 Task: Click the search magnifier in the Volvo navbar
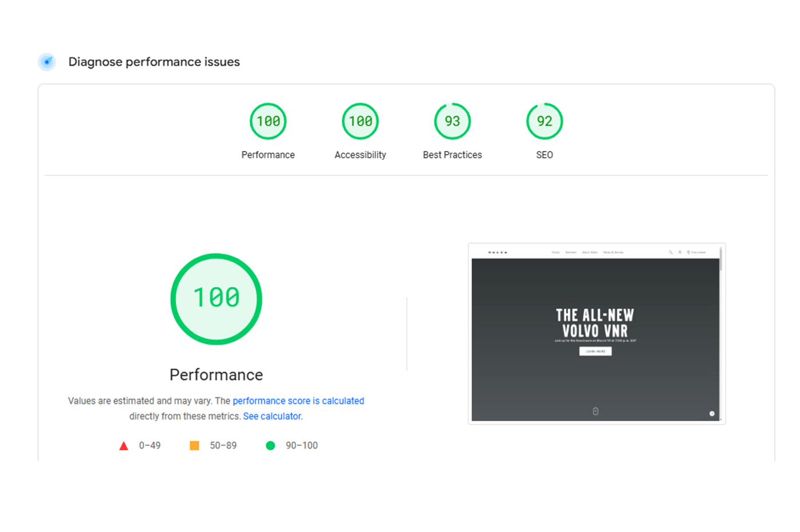tap(671, 251)
